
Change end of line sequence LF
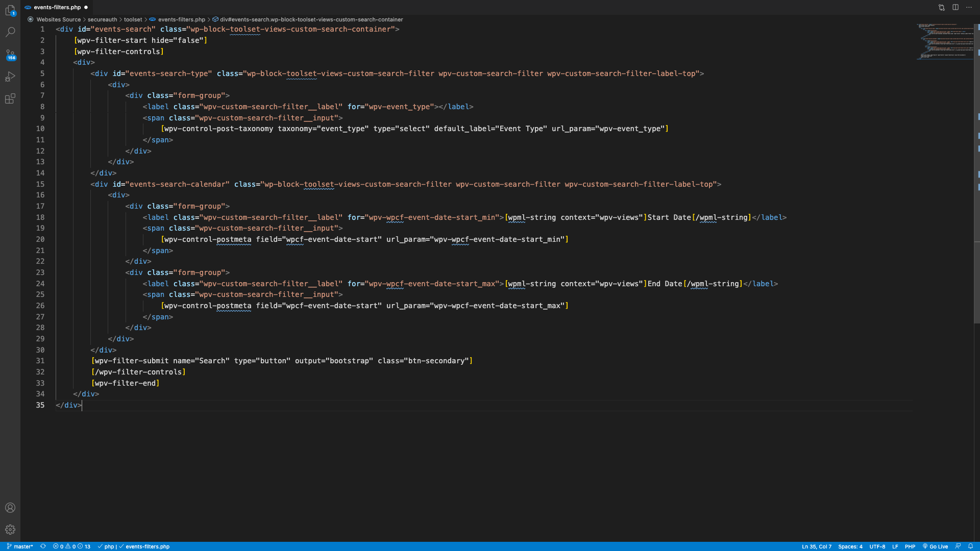(895, 546)
